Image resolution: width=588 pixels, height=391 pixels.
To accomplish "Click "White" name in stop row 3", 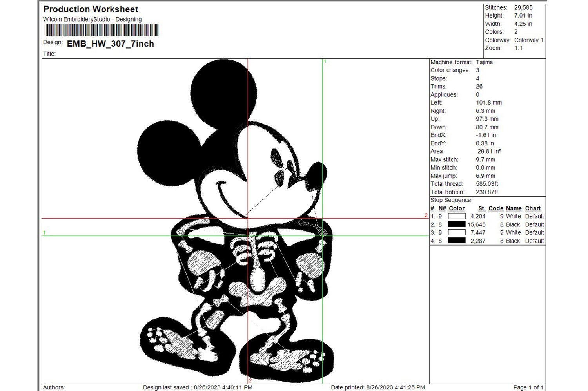I will pyautogui.click(x=513, y=233).
